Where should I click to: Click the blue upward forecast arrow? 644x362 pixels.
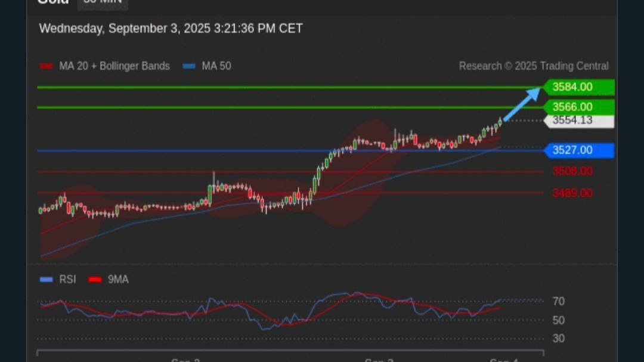522,104
